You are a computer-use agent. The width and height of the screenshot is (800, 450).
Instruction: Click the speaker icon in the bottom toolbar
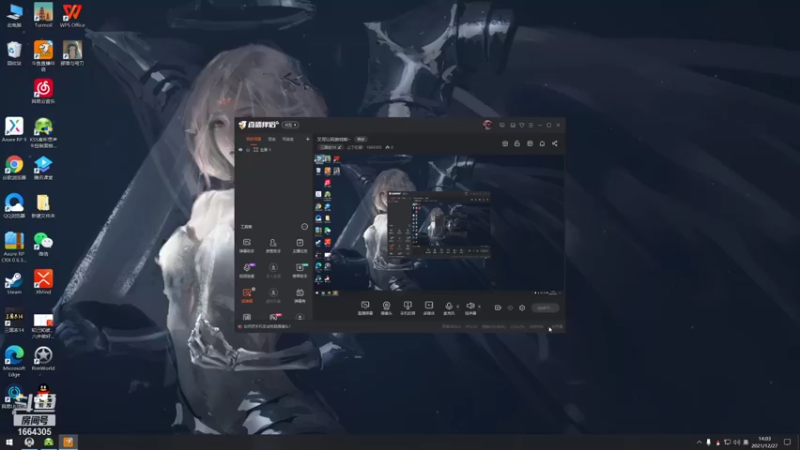(x=470, y=308)
